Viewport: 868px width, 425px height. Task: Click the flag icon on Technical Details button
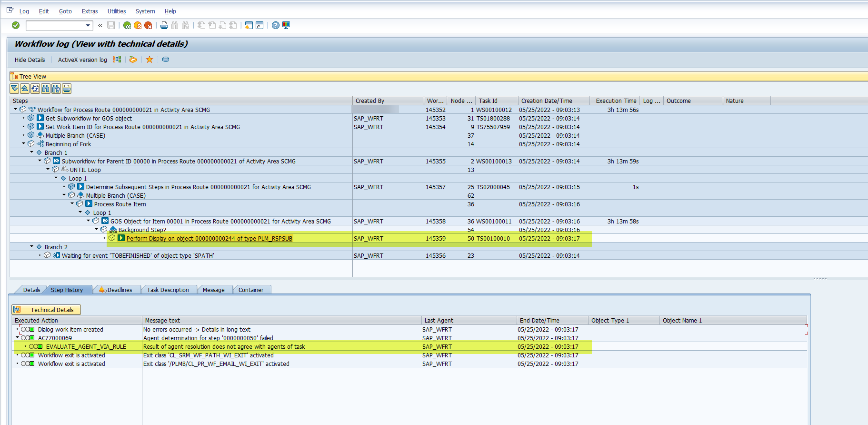tap(17, 310)
